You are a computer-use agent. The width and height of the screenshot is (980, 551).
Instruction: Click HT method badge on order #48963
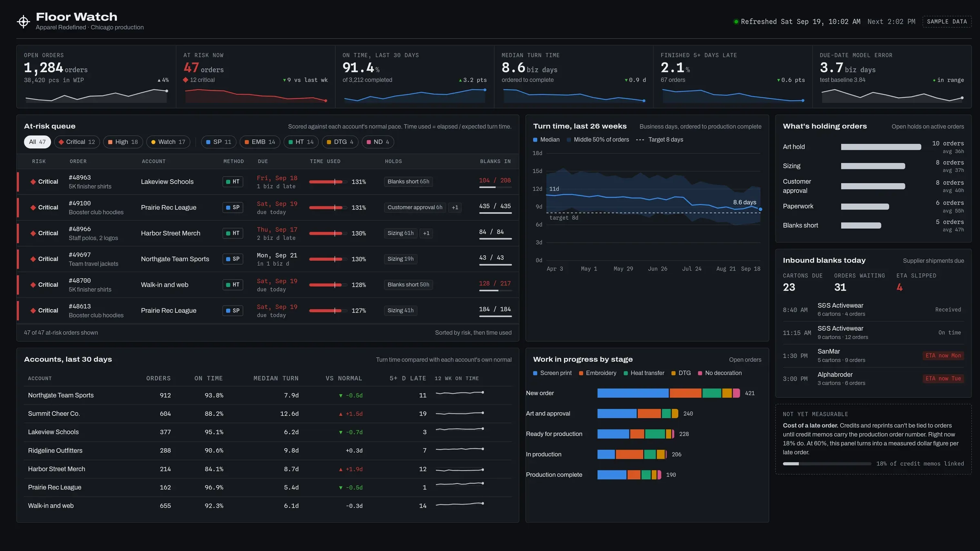pos(233,182)
